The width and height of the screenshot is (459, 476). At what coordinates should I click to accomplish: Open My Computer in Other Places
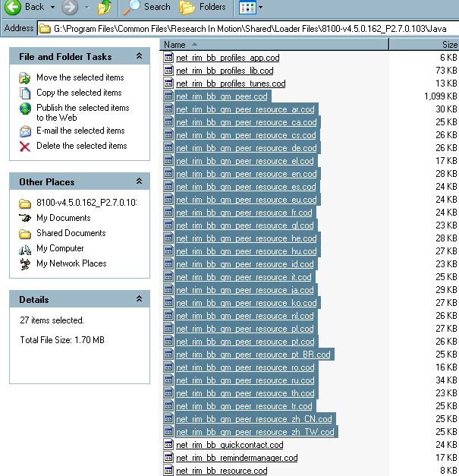click(60, 248)
